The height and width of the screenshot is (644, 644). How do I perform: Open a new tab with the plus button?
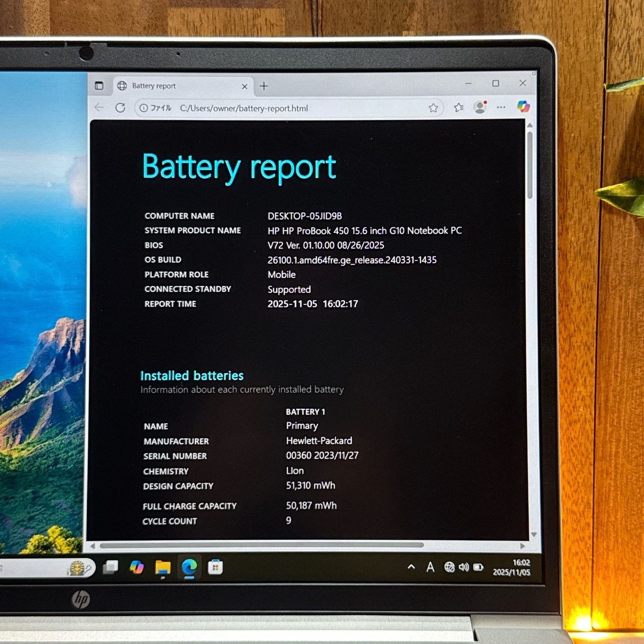pos(264,86)
